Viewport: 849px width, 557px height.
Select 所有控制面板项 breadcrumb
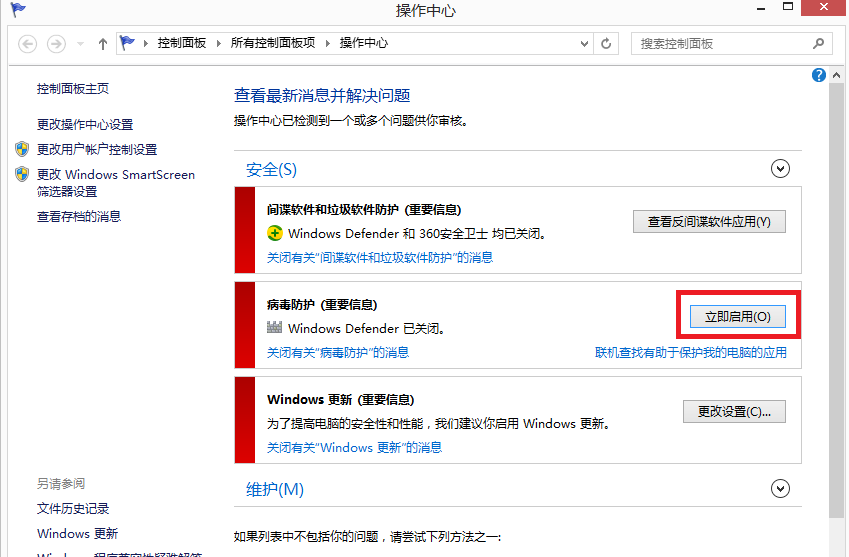coord(273,43)
